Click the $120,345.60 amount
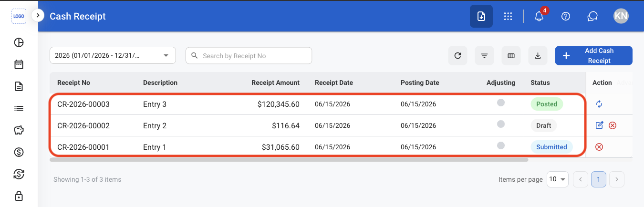Image resolution: width=644 pixels, height=207 pixels. tap(278, 104)
